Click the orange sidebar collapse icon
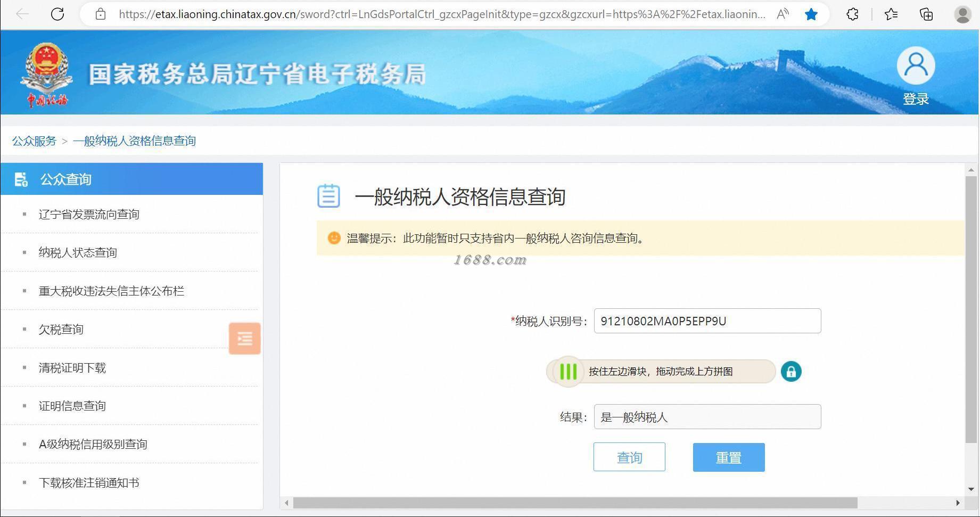Screen dimensions: 980x517 point(245,338)
